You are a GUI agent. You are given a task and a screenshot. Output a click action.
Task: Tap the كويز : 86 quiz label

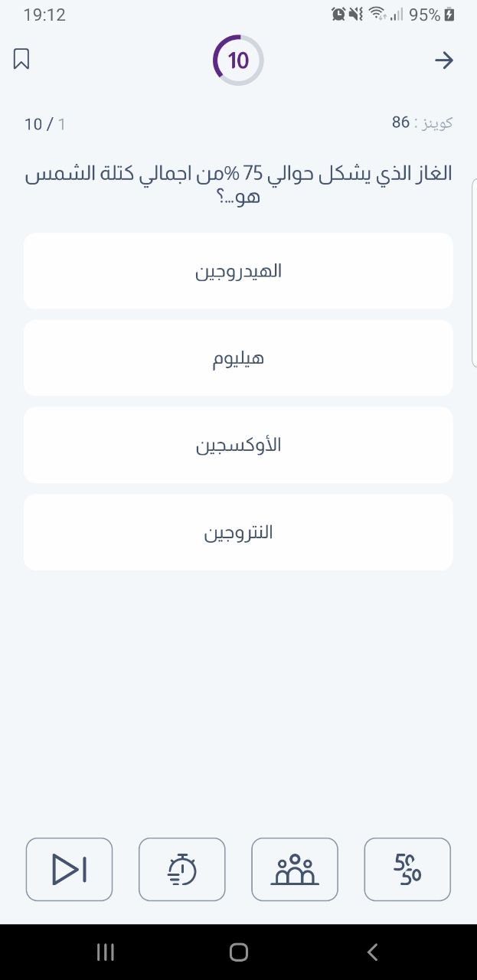point(422,122)
